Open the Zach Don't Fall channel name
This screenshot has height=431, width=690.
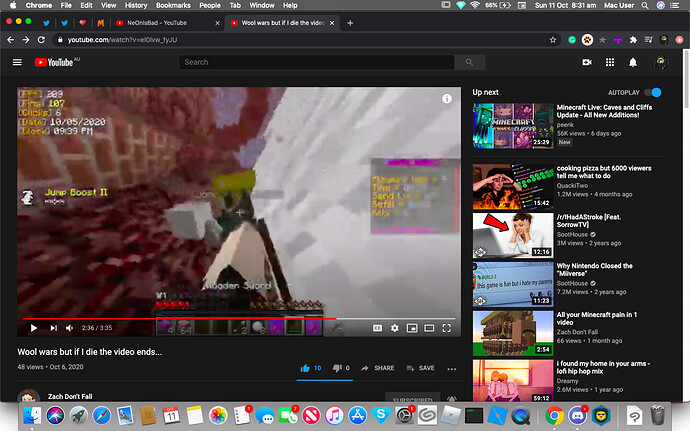70,396
